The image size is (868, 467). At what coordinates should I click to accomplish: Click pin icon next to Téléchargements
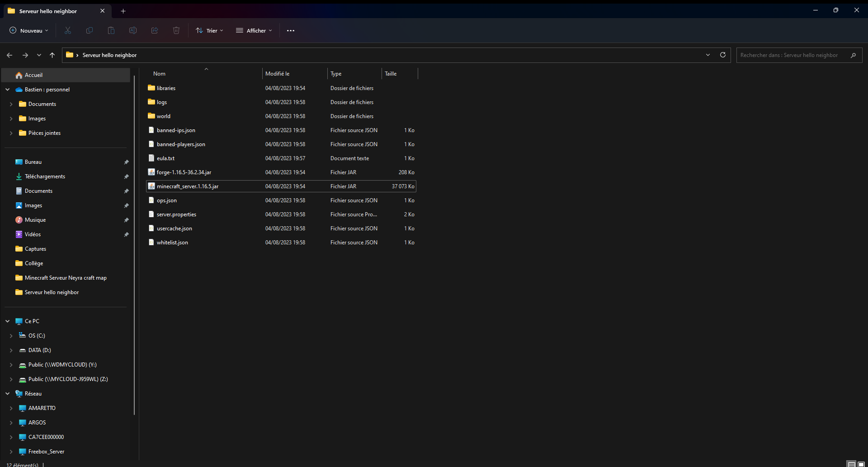pyautogui.click(x=127, y=176)
